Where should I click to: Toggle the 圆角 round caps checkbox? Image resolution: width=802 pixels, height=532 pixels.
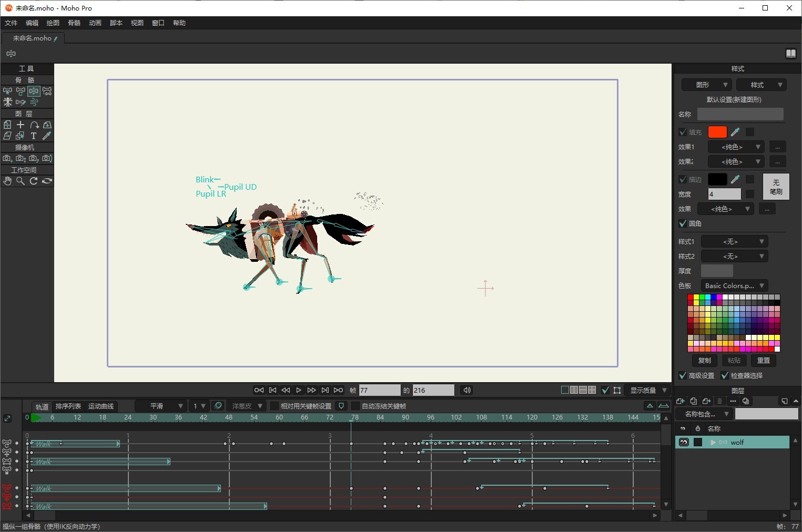pos(683,223)
